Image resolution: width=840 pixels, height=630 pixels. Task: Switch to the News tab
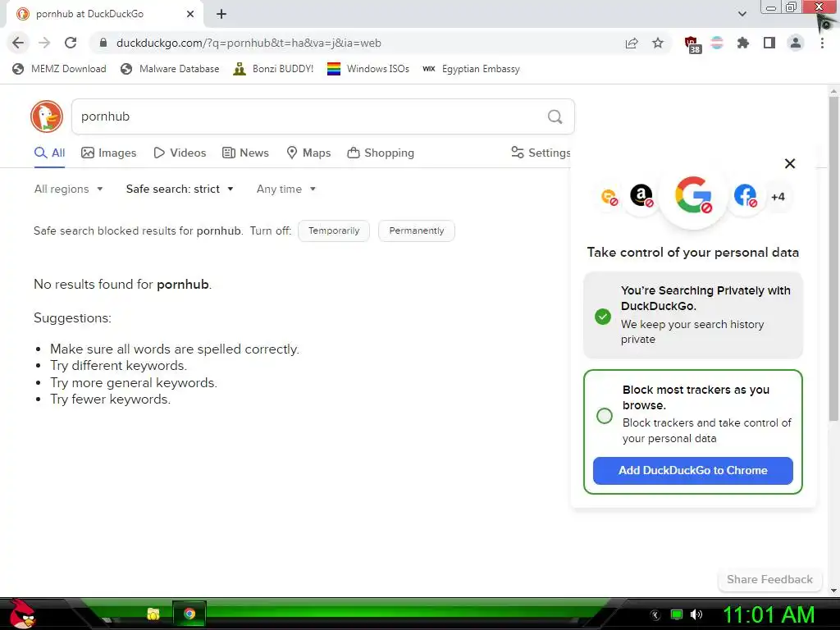pos(245,153)
